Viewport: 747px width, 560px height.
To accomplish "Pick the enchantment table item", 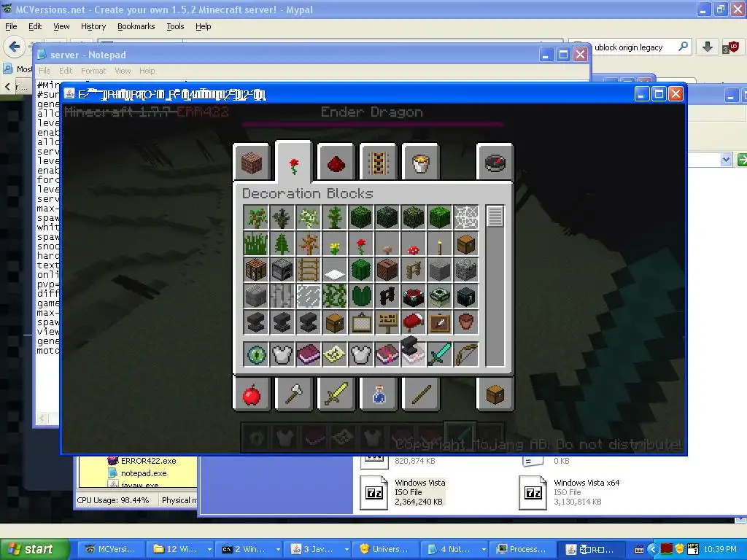I will 413,296.
